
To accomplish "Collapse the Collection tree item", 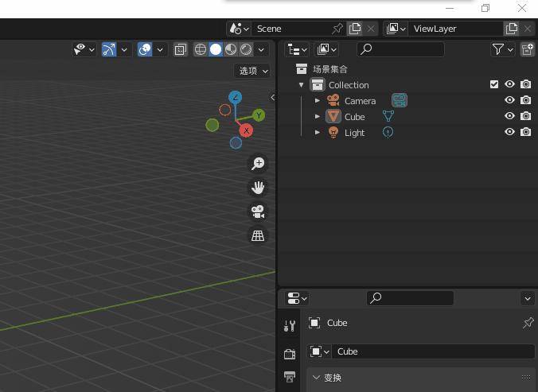I will pyautogui.click(x=302, y=85).
